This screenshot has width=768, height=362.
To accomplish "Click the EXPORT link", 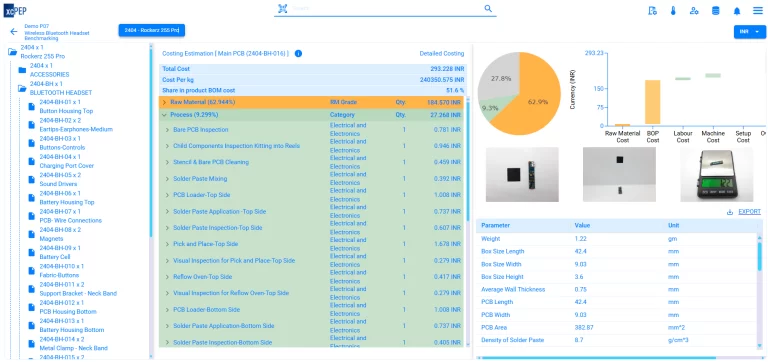I will 749,212.
